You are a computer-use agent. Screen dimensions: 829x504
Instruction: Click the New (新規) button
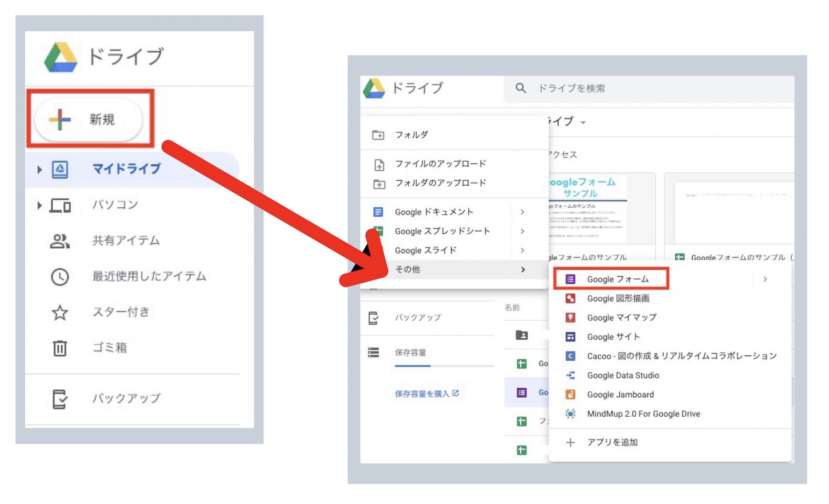[x=89, y=119]
